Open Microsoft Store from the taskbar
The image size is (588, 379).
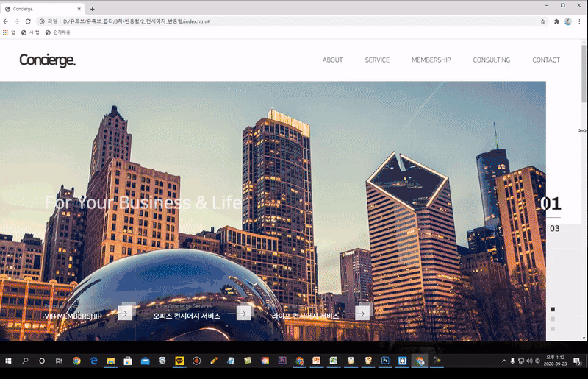pos(128,361)
